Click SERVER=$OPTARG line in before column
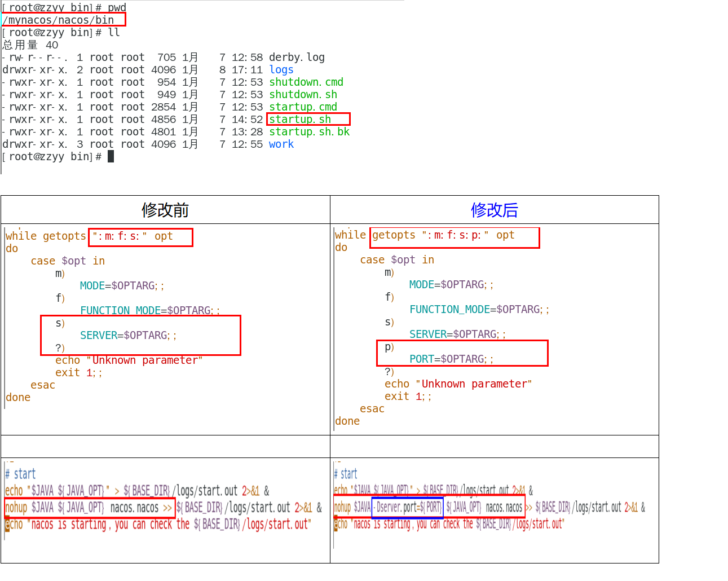The image size is (728, 581). [128, 336]
